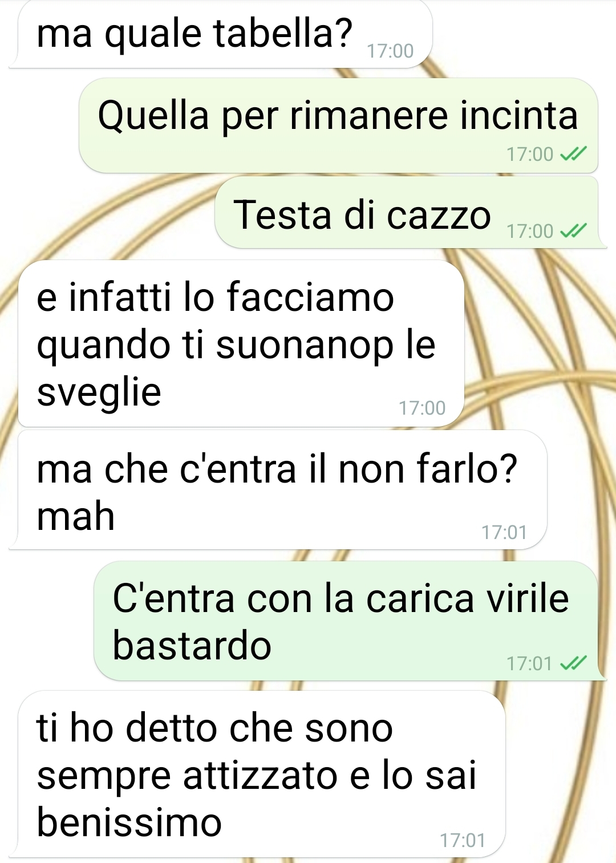Tap 17:01 timestamp on 'benissimo' message

pyautogui.click(x=463, y=840)
